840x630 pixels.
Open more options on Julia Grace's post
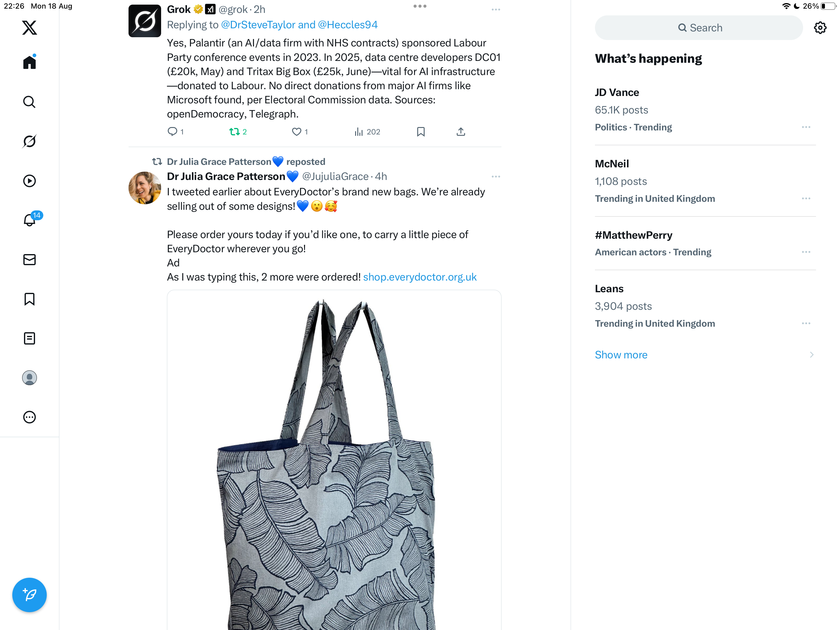[x=496, y=177]
